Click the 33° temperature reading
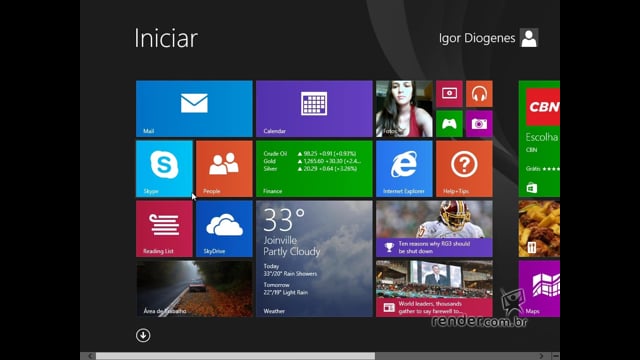The width and height of the screenshot is (640, 360). (x=284, y=220)
